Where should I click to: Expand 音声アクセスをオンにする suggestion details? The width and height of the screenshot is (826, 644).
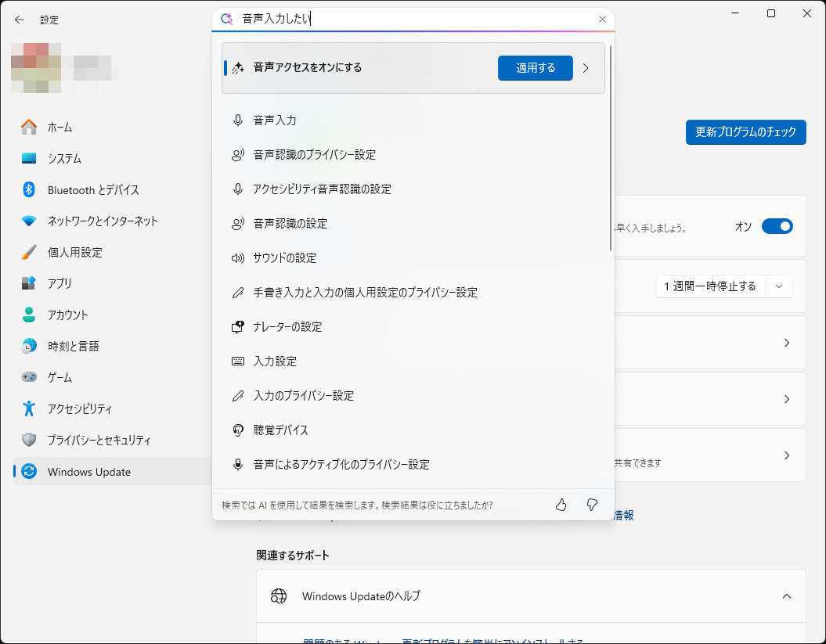pyautogui.click(x=586, y=68)
